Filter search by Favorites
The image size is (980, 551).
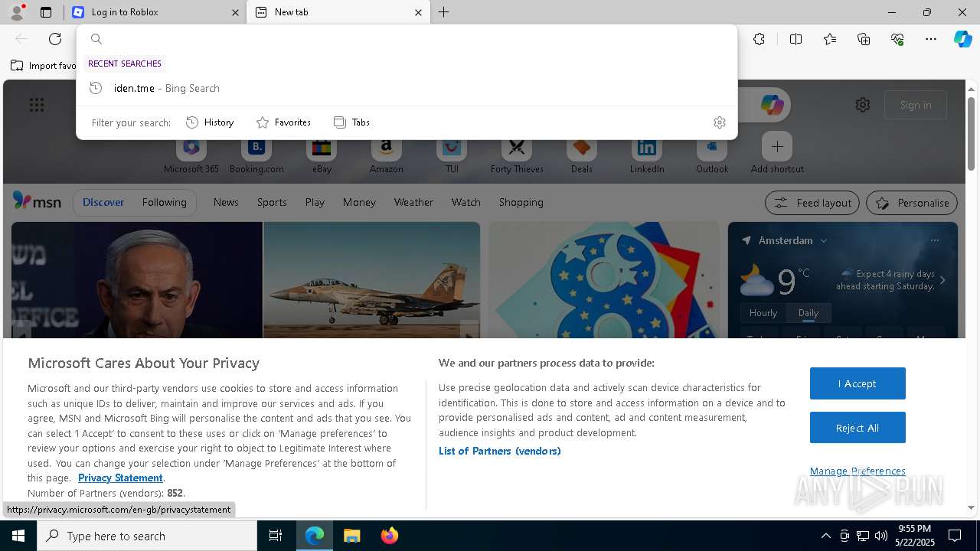tap(283, 122)
